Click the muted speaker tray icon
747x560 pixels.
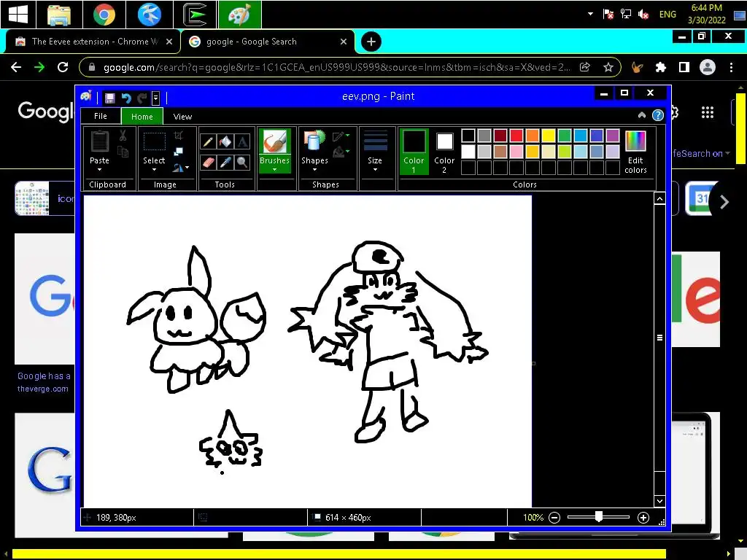pos(643,15)
